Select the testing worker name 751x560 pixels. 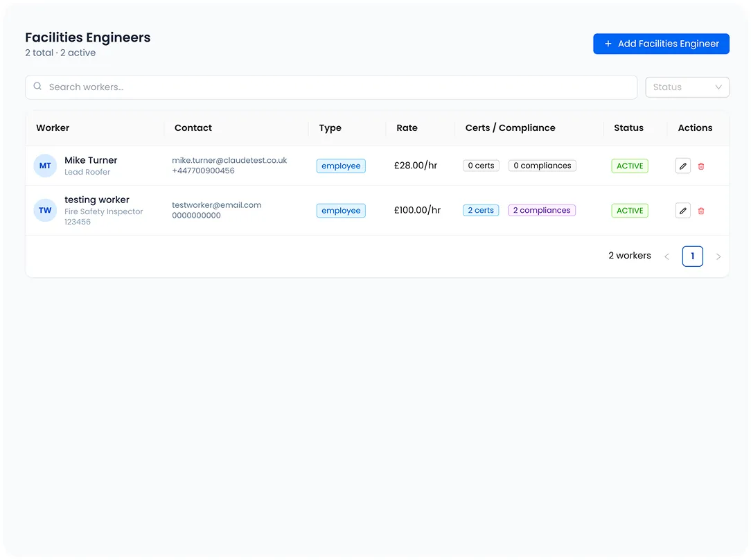click(97, 200)
